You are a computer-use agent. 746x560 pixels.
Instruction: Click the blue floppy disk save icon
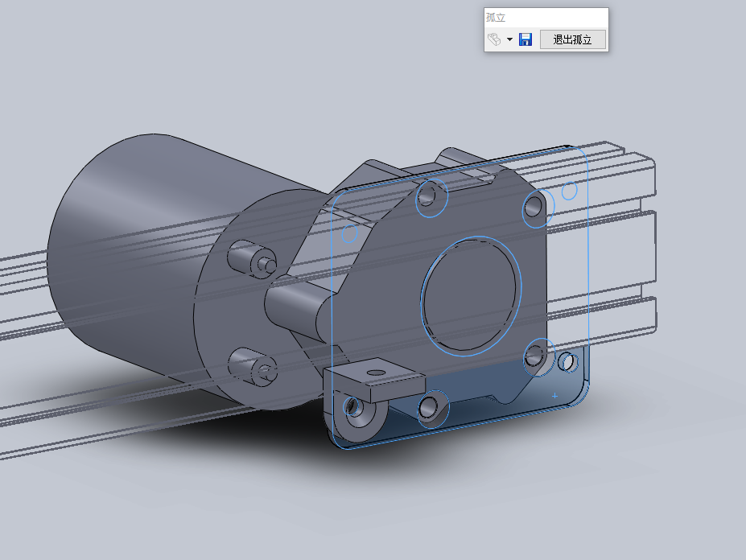525,39
